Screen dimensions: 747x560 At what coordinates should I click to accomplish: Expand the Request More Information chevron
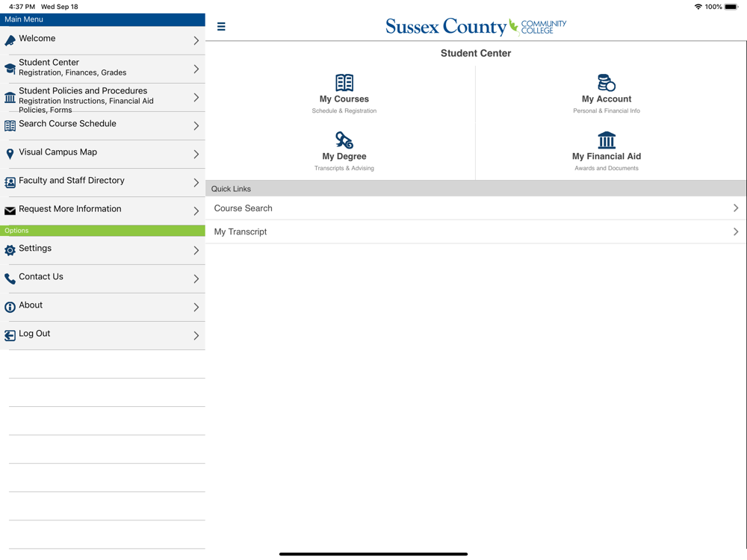coord(196,211)
